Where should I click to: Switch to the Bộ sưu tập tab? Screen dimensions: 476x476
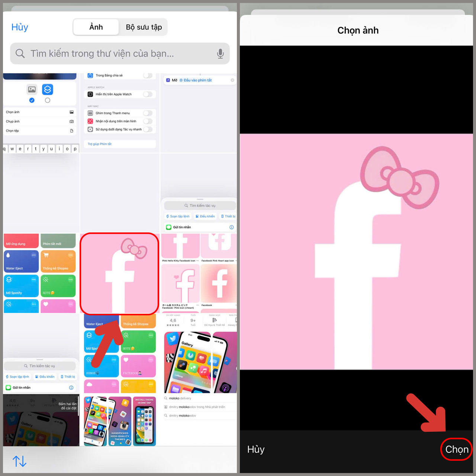click(144, 27)
